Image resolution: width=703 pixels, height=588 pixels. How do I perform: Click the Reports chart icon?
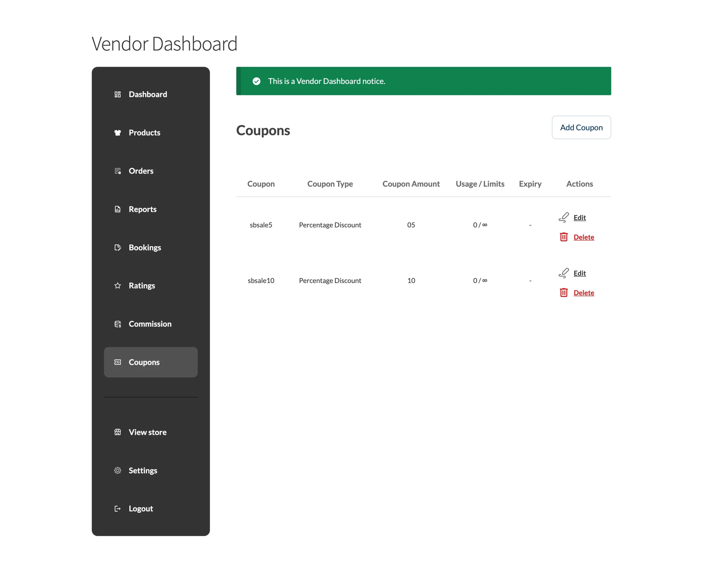(x=118, y=209)
